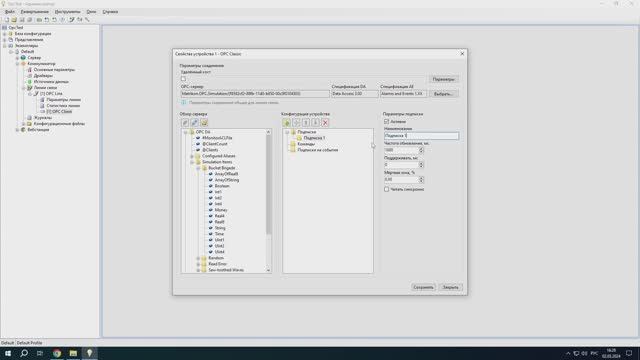Open Task View from taskbar

pos(40,353)
